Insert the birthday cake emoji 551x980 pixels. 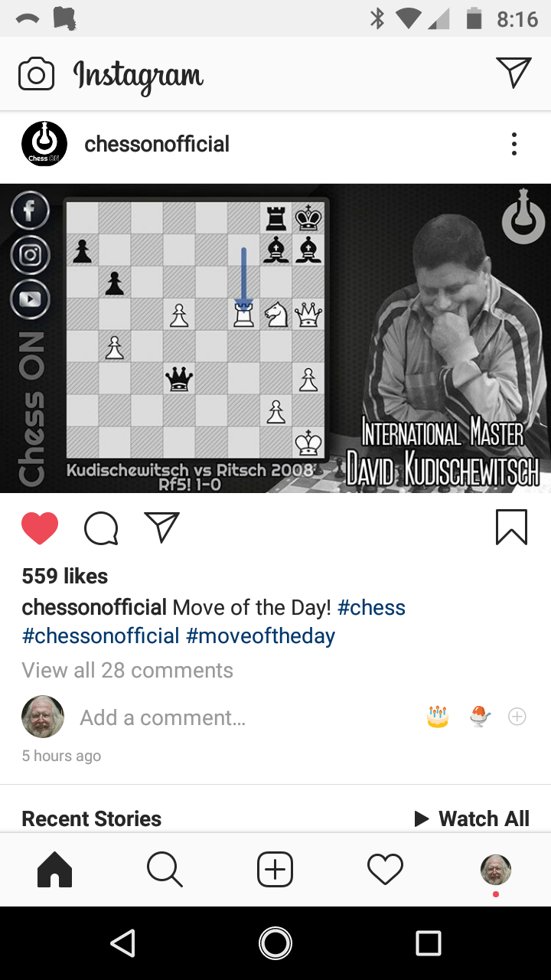point(438,717)
